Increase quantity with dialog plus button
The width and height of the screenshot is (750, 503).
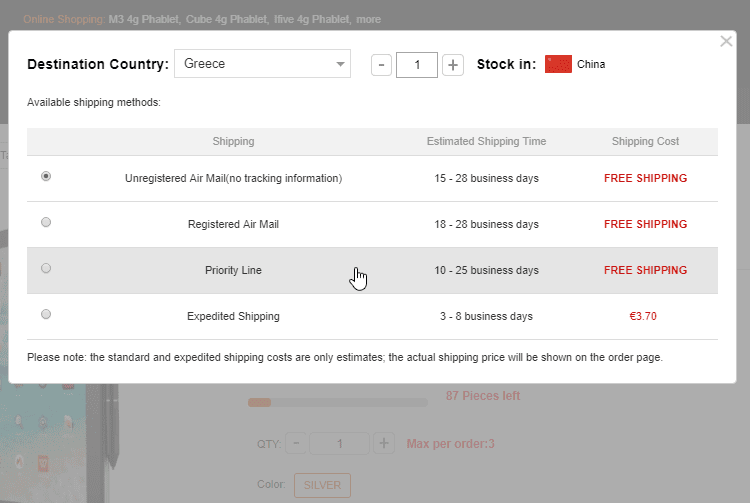click(x=453, y=65)
